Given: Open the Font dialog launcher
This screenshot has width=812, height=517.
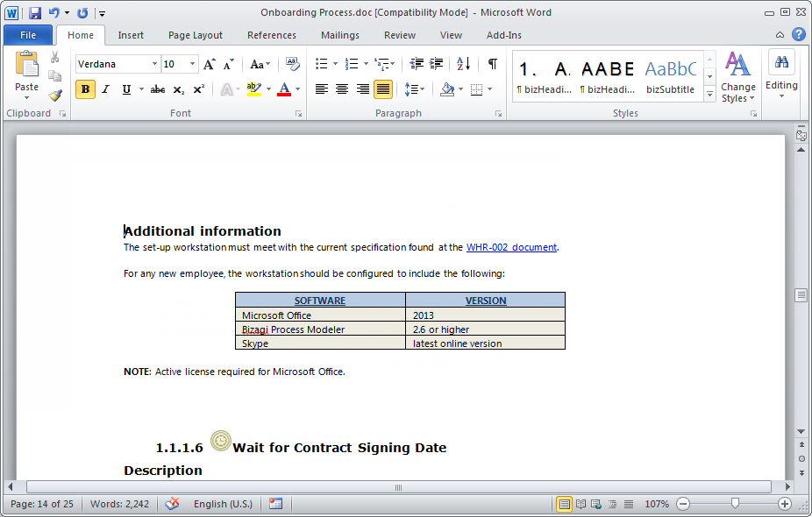Looking at the screenshot, I should pos(299,114).
